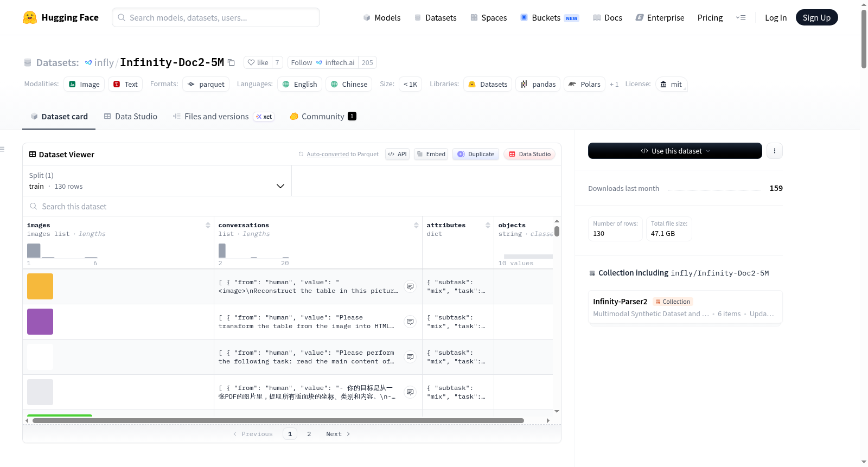The image size is (868, 467).
Task: Click the size tag < 1K
Action: coord(411,84)
